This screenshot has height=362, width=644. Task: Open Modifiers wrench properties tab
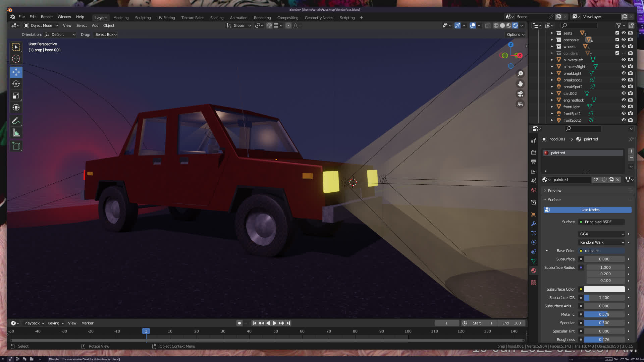534,224
